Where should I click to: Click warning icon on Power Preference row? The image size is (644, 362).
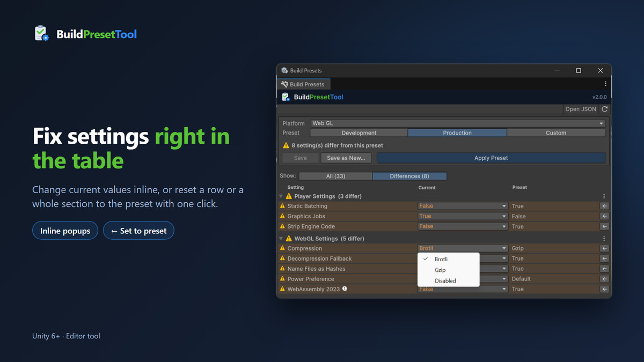click(282, 279)
